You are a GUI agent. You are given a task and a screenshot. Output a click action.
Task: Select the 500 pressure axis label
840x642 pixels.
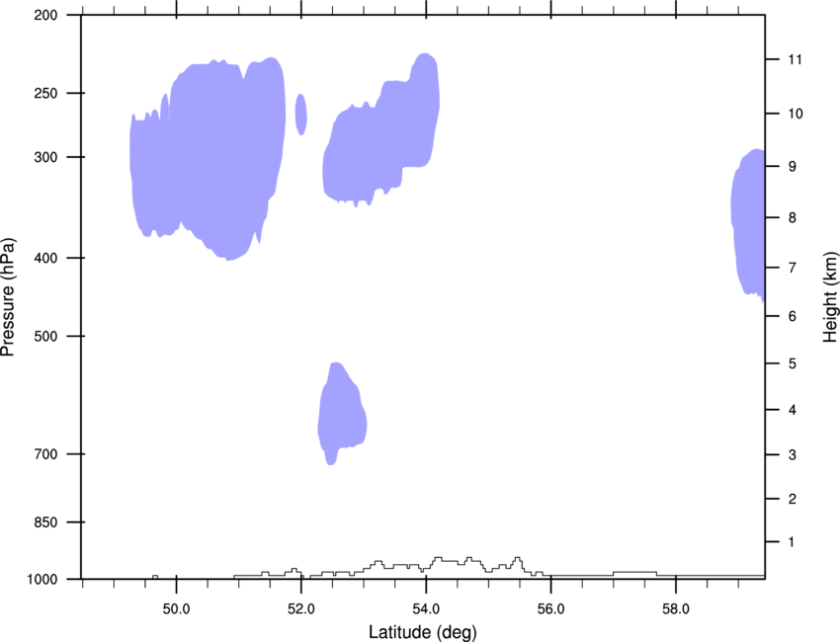tap(46, 336)
